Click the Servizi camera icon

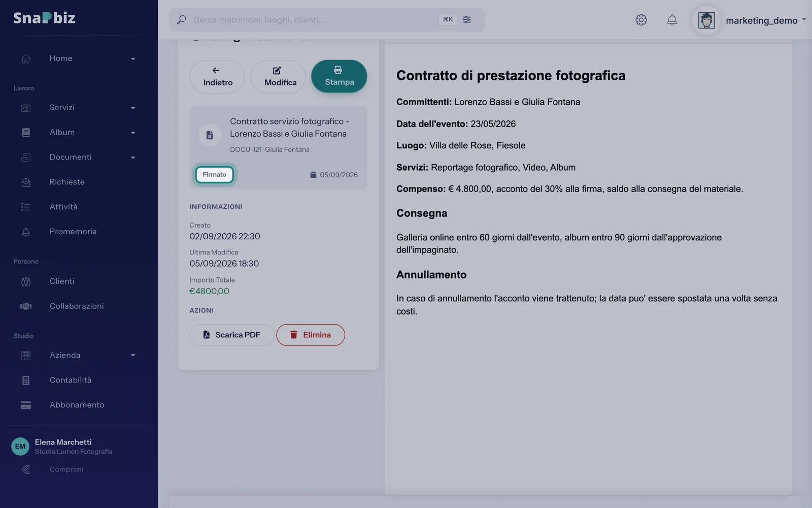click(26, 108)
